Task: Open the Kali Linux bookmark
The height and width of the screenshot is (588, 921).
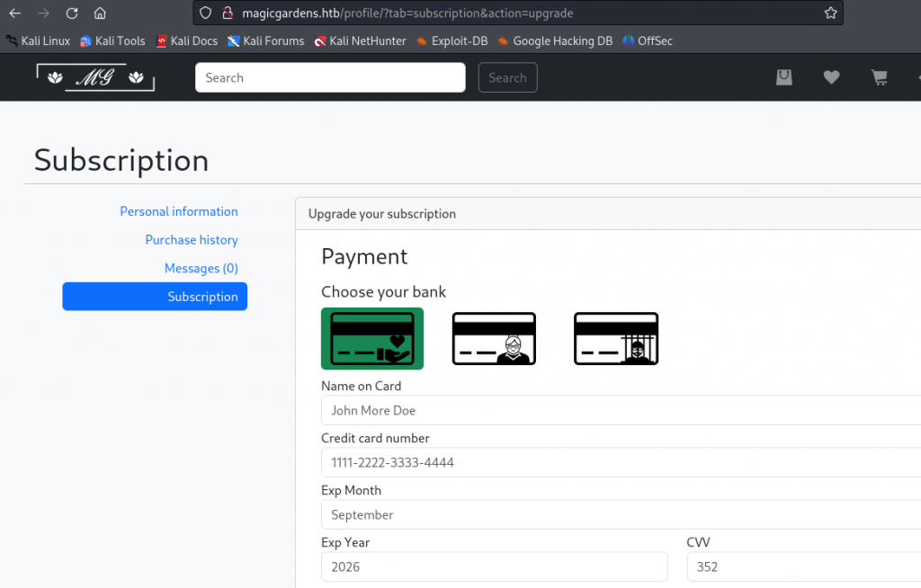Action: pos(38,41)
